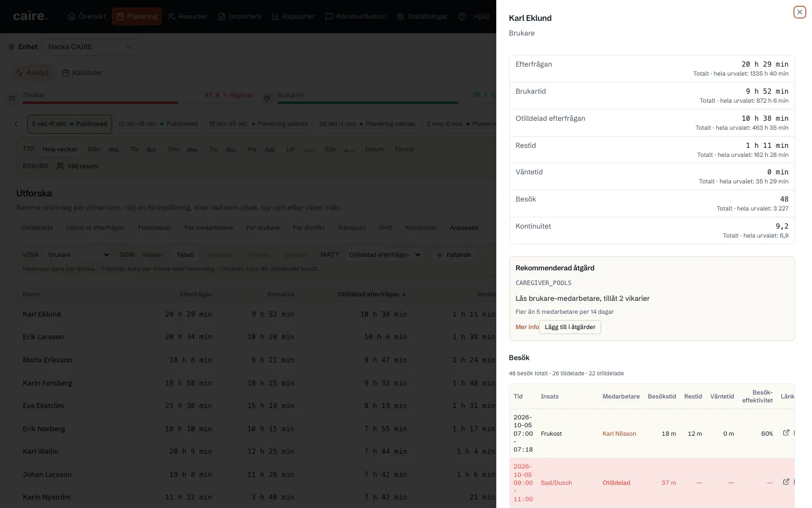The width and height of the screenshot is (812, 508).
Task: Click the Rapporter chart icon
Action: (x=276, y=16)
